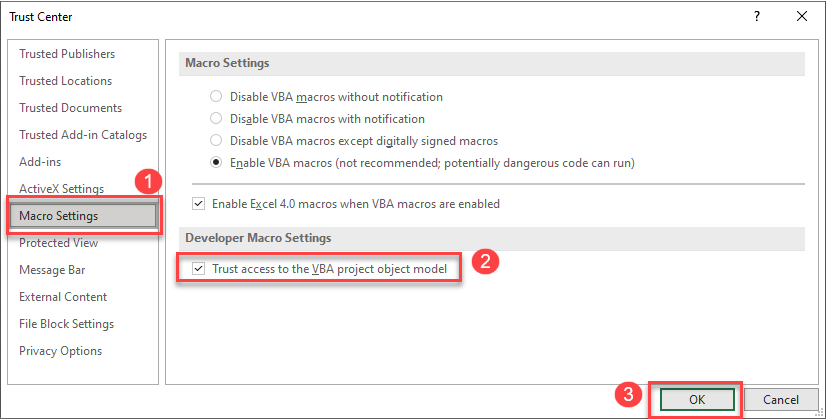Screen dimensions: 826x419
Task: Select Macro Settings in sidebar
Action: click(x=58, y=216)
